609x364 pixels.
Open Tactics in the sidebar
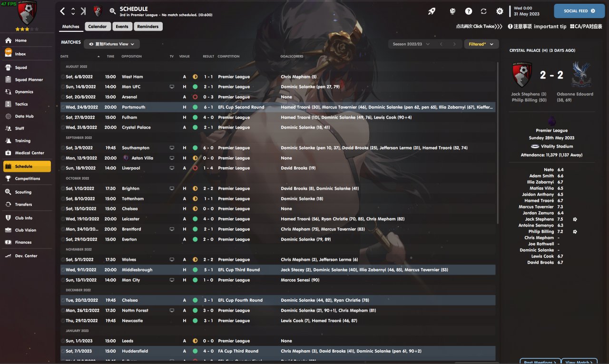[x=21, y=104]
